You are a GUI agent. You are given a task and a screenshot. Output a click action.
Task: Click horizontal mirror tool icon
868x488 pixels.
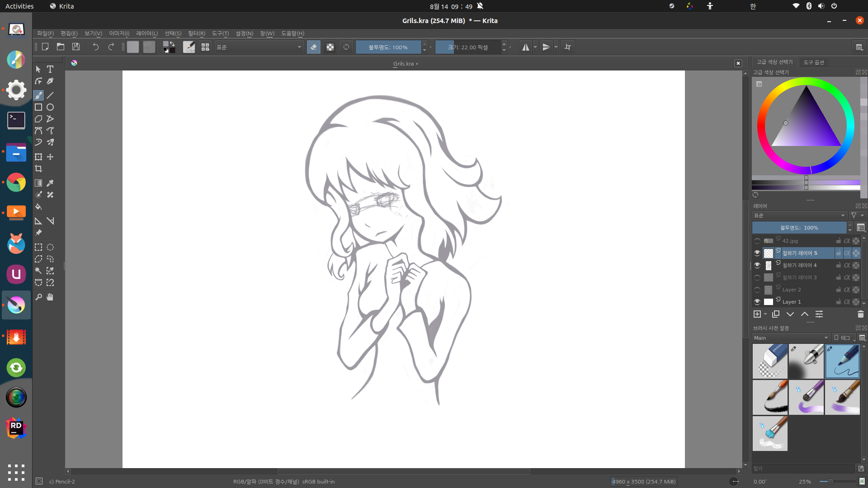click(x=525, y=47)
